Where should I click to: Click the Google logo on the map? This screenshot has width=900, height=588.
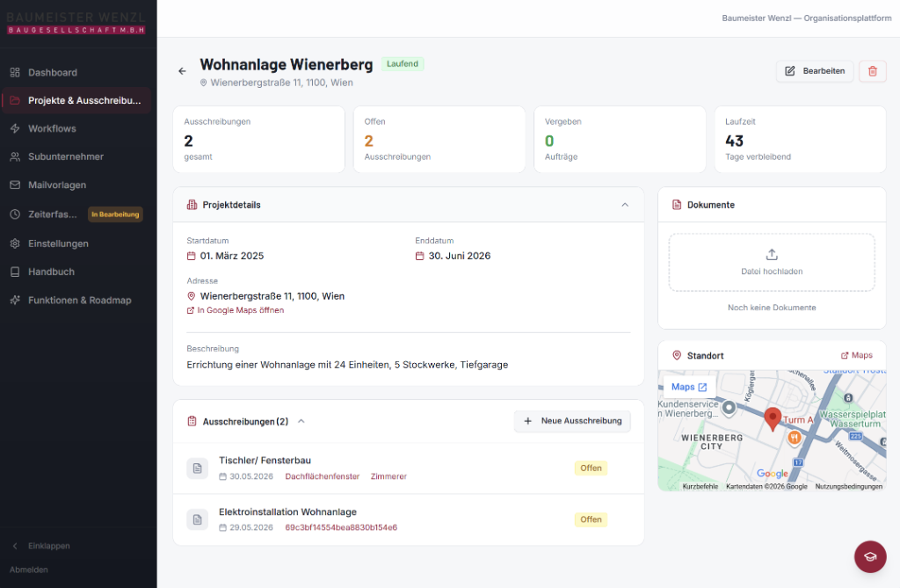pos(773,473)
